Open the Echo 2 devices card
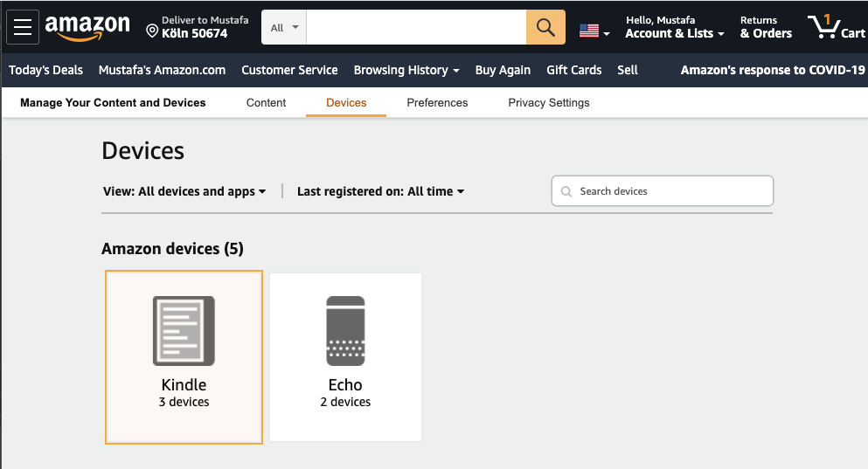Viewport: 868px width, 469px height. [345, 357]
